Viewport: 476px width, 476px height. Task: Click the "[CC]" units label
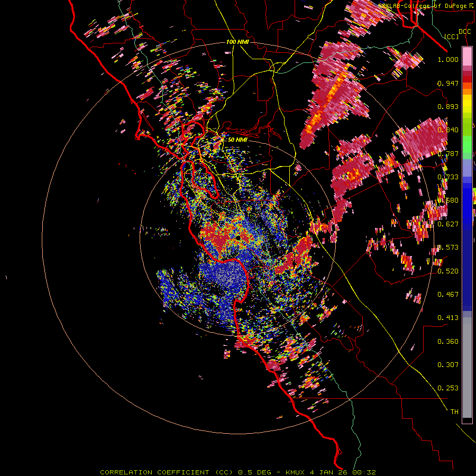click(452, 36)
